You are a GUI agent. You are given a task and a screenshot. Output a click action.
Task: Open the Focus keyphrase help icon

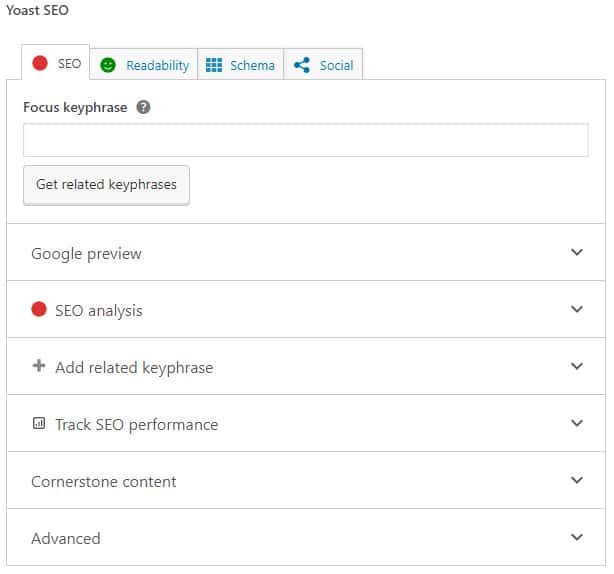tap(143, 107)
